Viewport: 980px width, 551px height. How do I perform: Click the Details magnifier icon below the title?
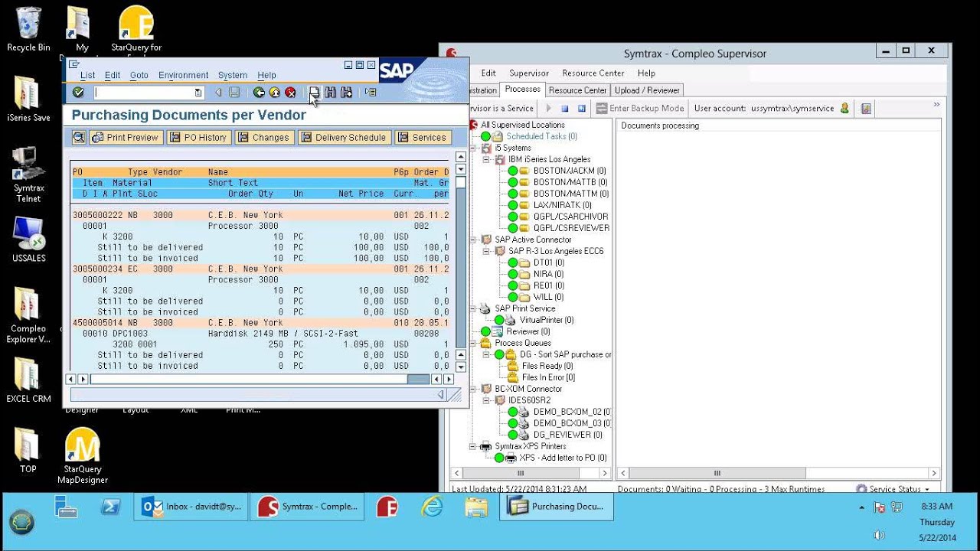pos(78,138)
